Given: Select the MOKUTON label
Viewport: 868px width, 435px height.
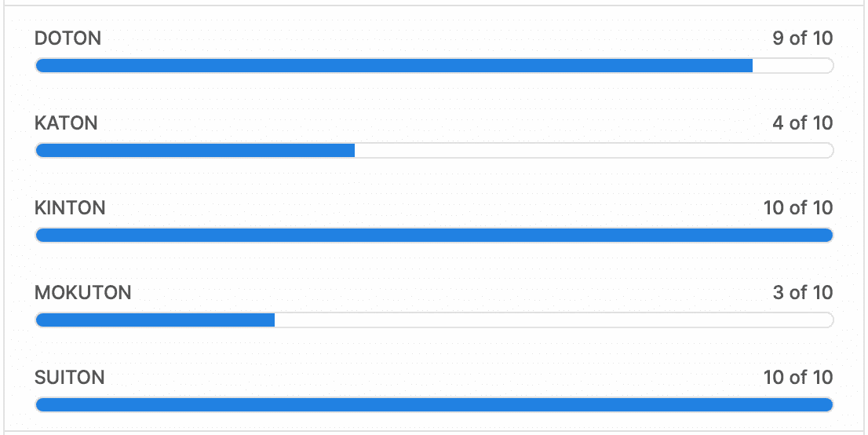Looking at the screenshot, I should (x=83, y=293).
